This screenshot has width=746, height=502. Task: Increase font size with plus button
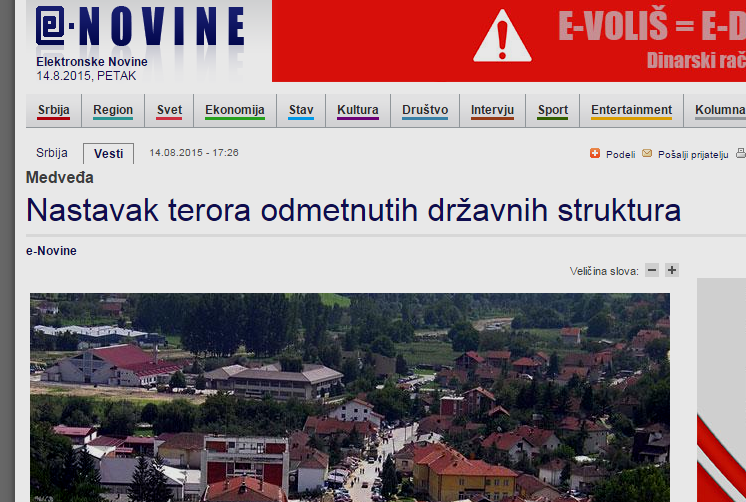pyautogui.click(x=672, y=270)
